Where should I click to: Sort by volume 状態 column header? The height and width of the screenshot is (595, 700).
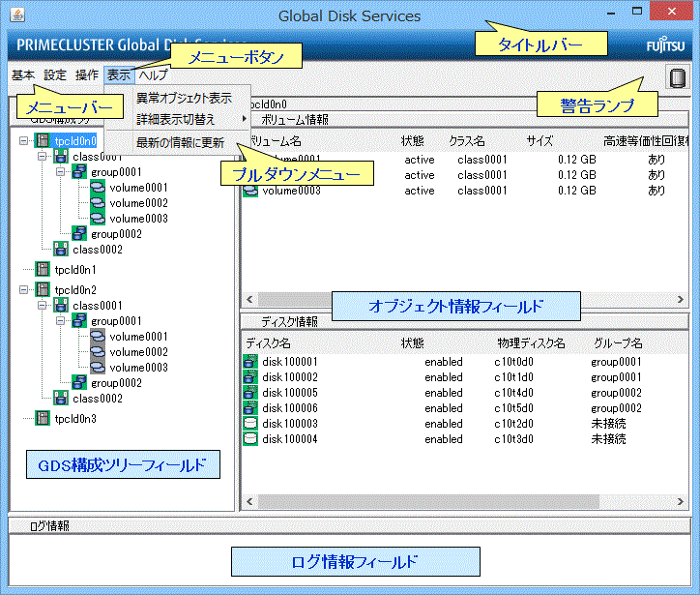point(412,141)
